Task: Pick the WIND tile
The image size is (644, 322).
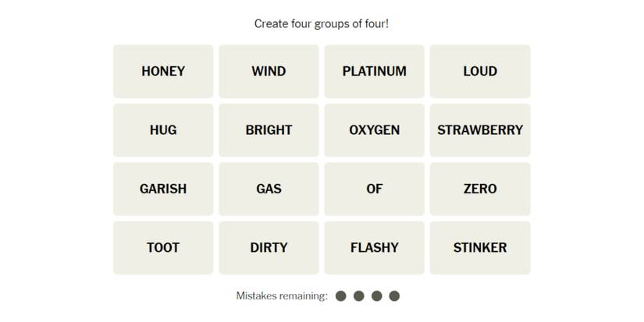Action: pyautogui.click(x=269, y=71)
